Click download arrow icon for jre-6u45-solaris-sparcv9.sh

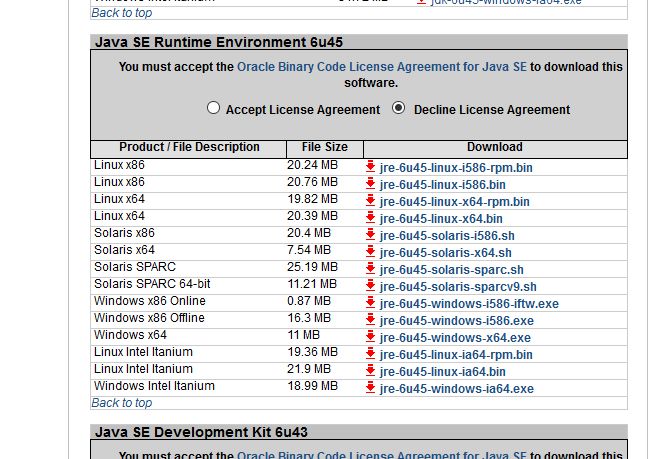point(370,285)
